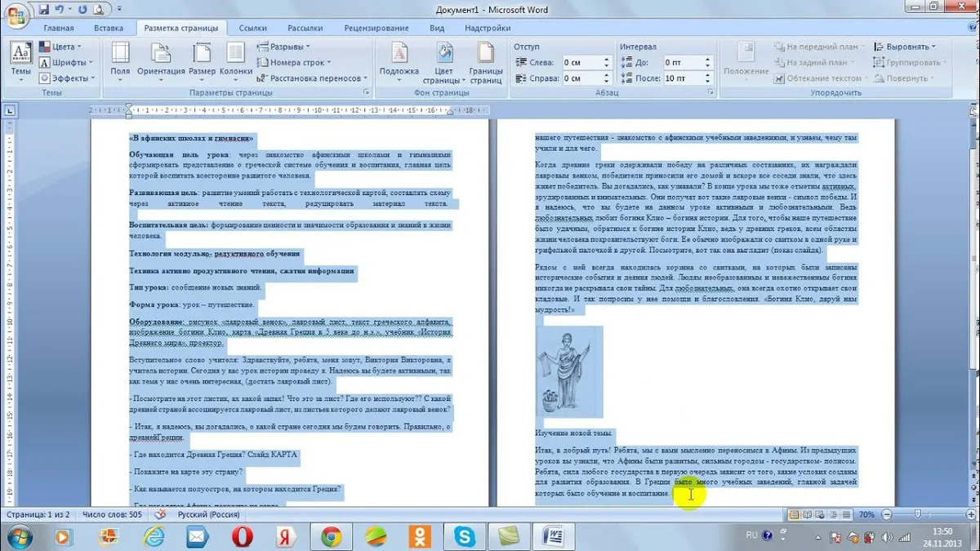Open Google Chrome from the taskbar
The image size is (980, 551).
pyautogui.click(x=331, y=536)
